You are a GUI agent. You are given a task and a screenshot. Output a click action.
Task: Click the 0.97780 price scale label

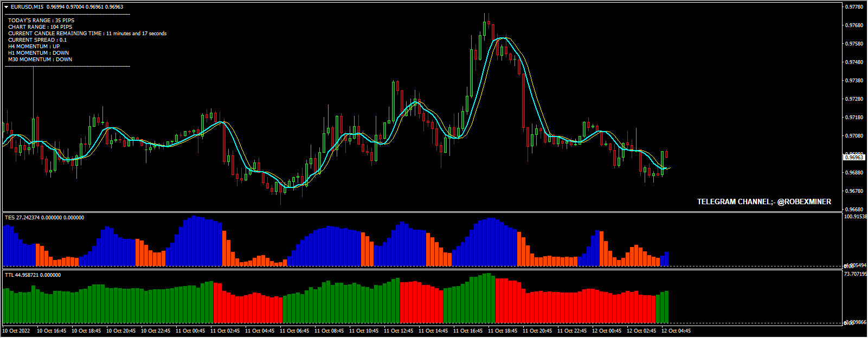pyautogui.click(x=854, y=7)
